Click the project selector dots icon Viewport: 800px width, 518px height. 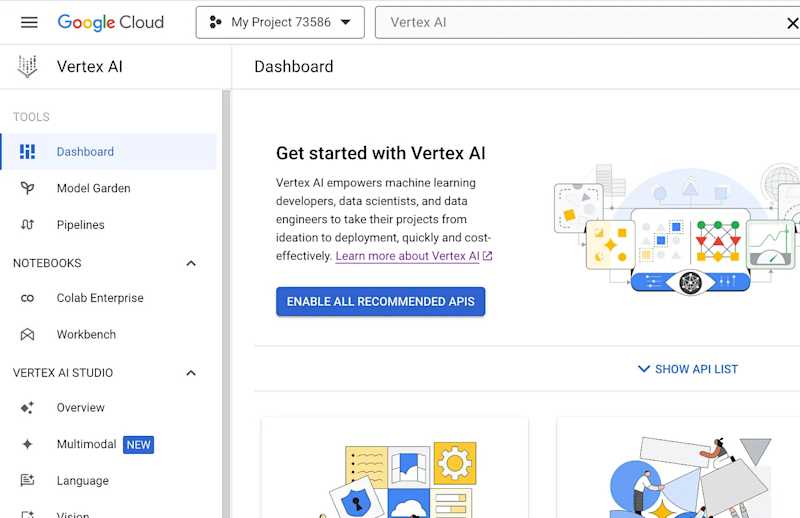pos(215,22)
